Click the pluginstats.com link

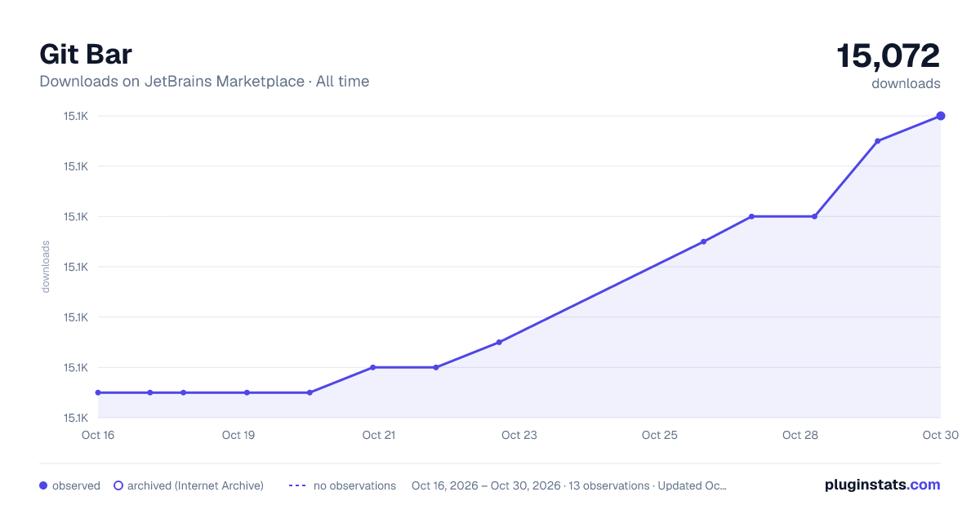pos(882,485)
